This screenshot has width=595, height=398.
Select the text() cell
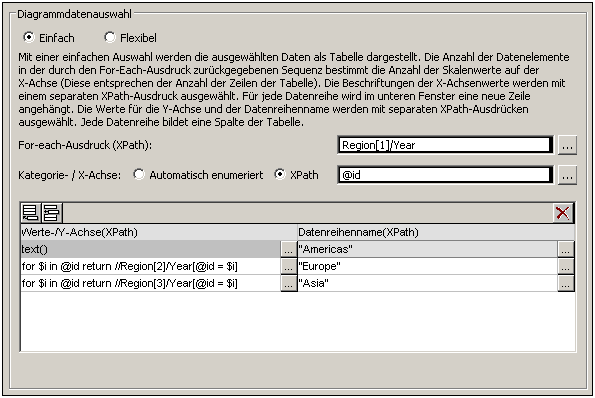point(151,249)
